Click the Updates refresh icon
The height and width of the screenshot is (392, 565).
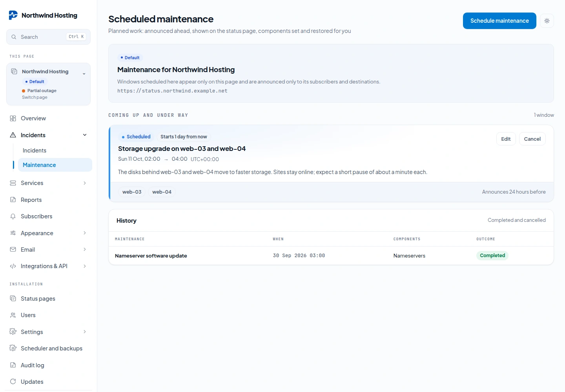(13, 382)
